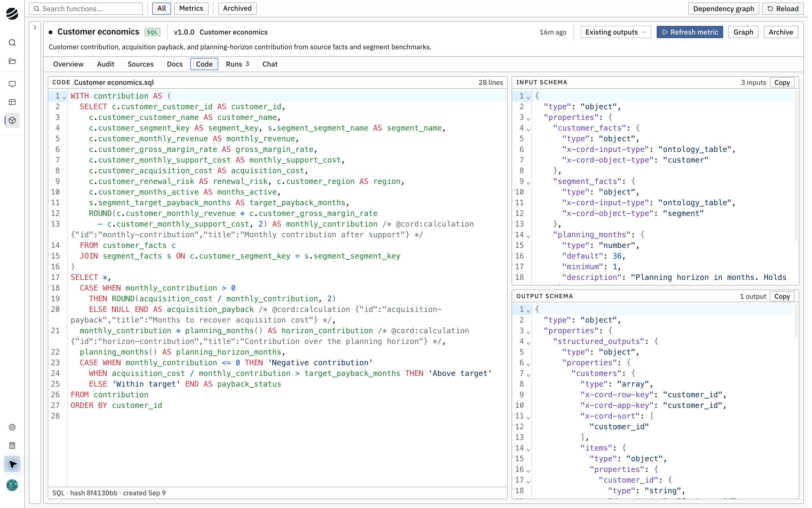Image resolution: width=812 pixels, height=508 pixels.
Task: Open the settings gear icon
Action: (12, 427)
